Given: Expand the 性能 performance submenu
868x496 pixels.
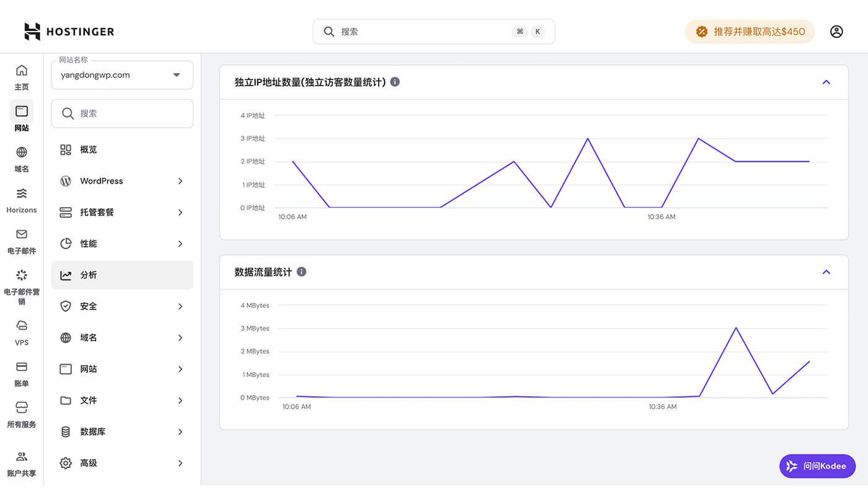Looking at the screenshot, I should pos(122,243).
